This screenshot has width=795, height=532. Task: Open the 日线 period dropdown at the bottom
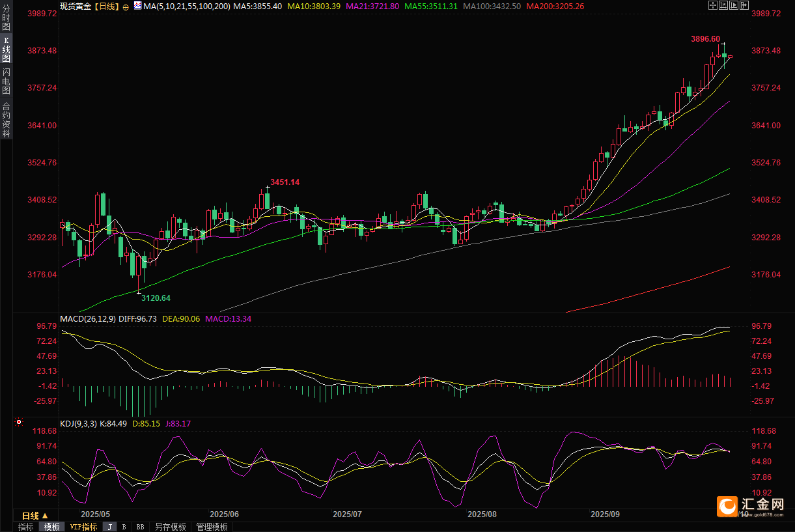[35, 515]
